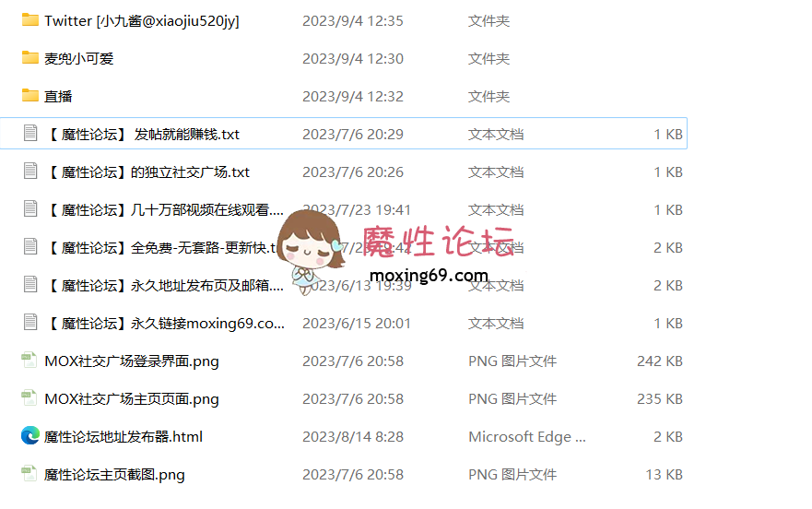Click the 麦兜小可爱 folder icon

30,58
